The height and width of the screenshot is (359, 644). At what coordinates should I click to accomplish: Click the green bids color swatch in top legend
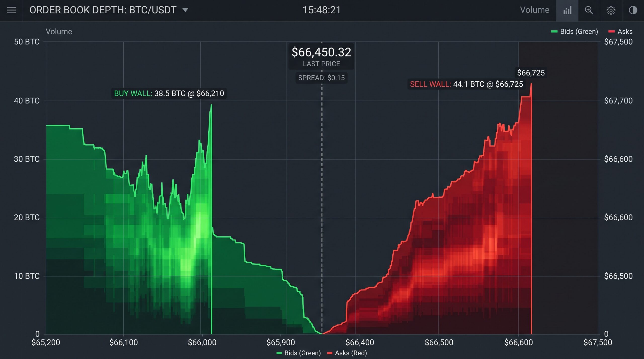(x=554, y=32)
